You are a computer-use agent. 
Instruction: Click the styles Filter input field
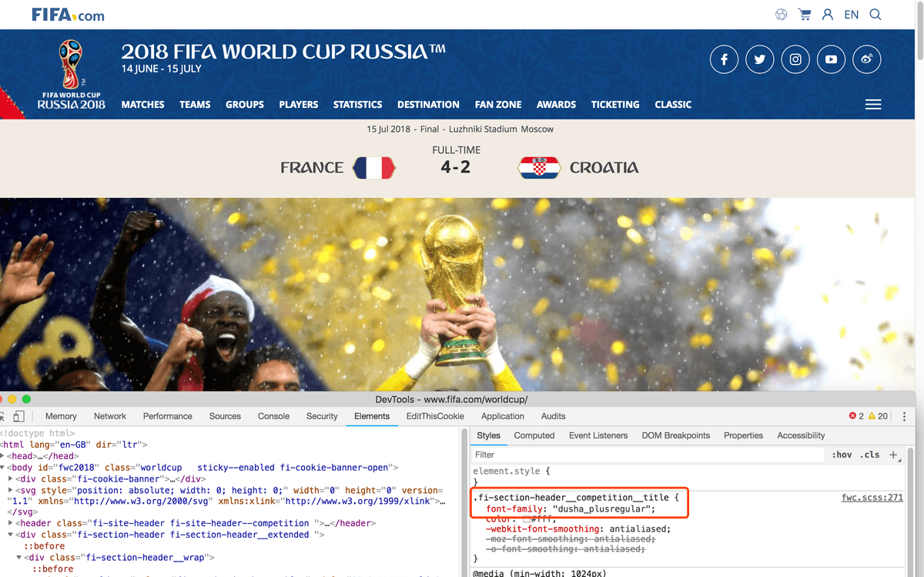pyautogui.click(x=647, y=455)
